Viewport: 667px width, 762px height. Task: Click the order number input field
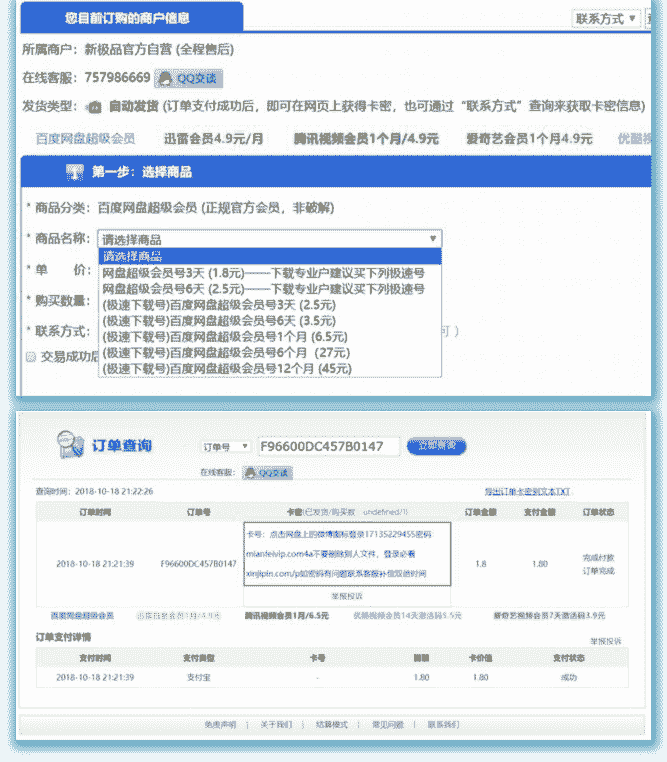[328, 446]
